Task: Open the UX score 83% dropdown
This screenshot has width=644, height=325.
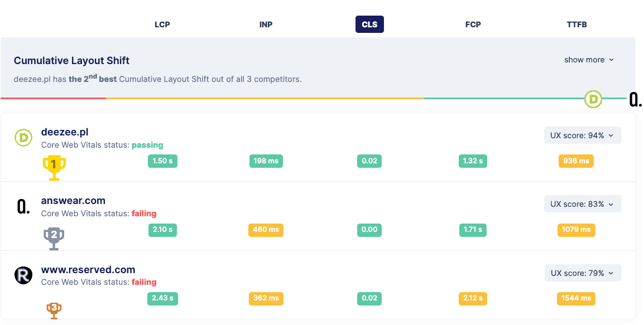Action: (x=582, y=204)
